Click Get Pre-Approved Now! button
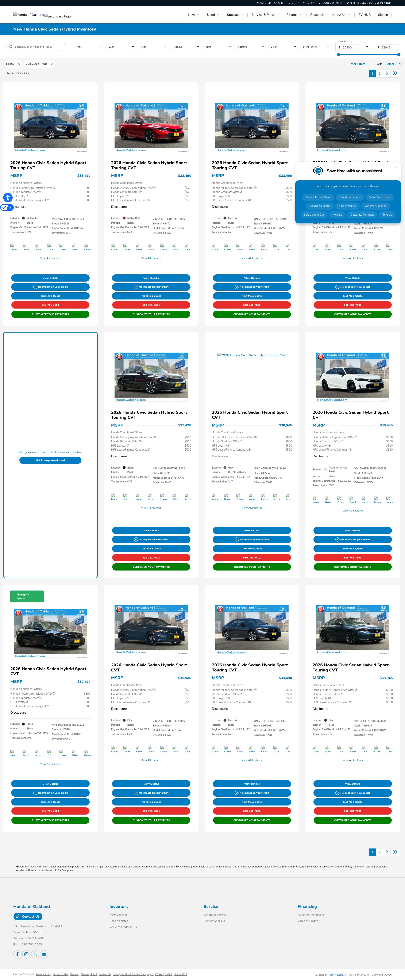This screenshot has height=980, width=405. click(50, 460)
